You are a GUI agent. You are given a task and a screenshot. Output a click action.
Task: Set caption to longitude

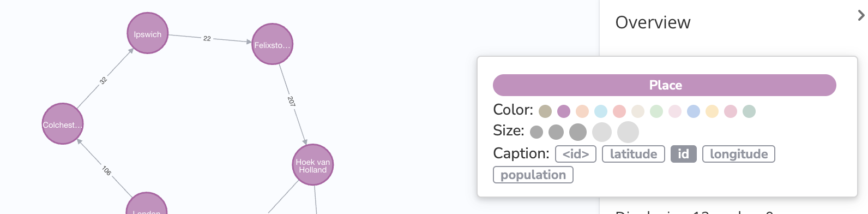(739, 154)
